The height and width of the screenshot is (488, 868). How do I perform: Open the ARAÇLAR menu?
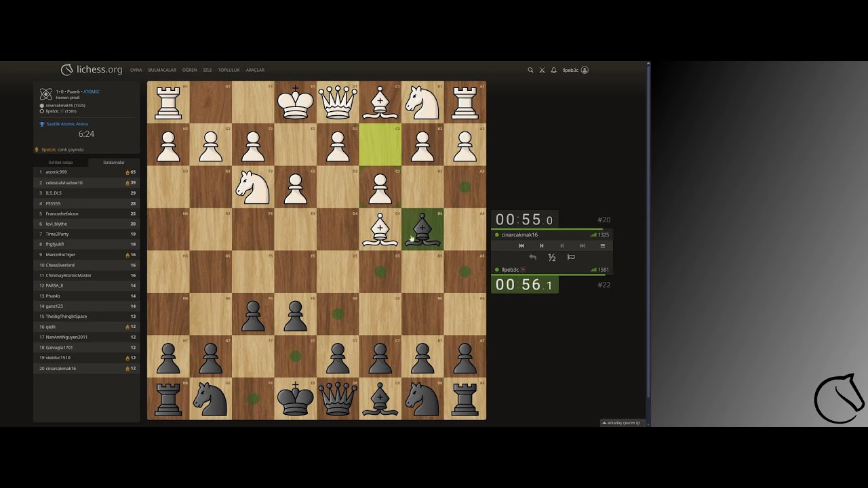click(255, 70)
